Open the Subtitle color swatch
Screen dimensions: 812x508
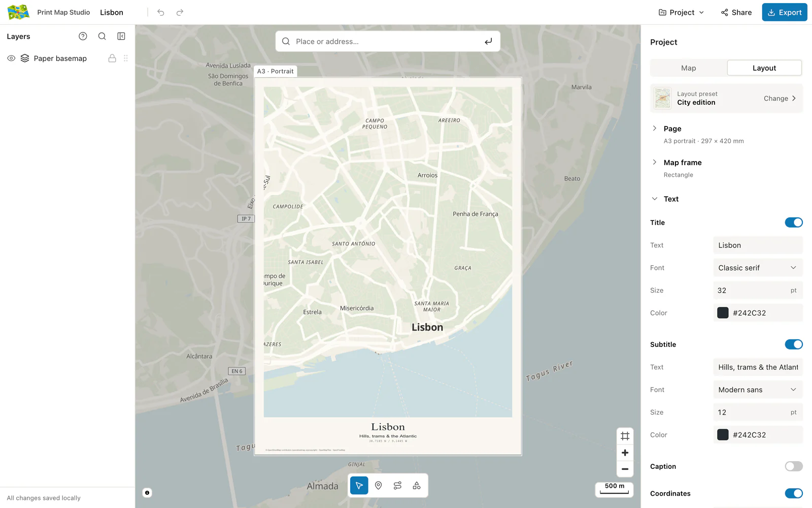(x=723, y=435)
